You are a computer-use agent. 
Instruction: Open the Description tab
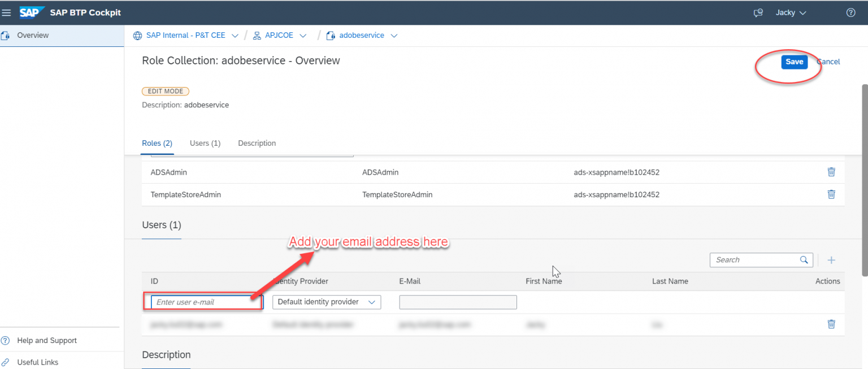[x=257, y=143]
